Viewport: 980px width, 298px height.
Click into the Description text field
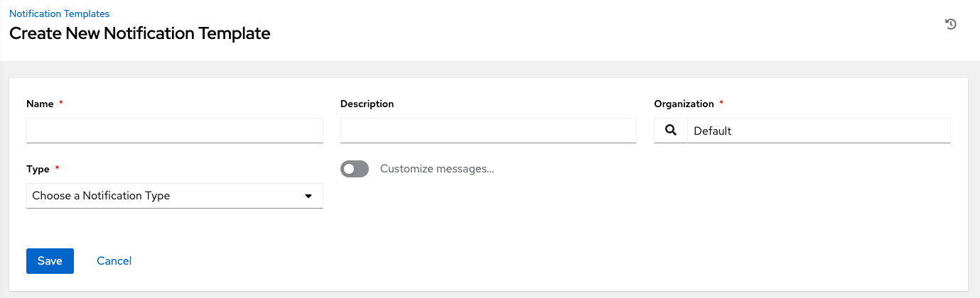(x=488, y=131)
